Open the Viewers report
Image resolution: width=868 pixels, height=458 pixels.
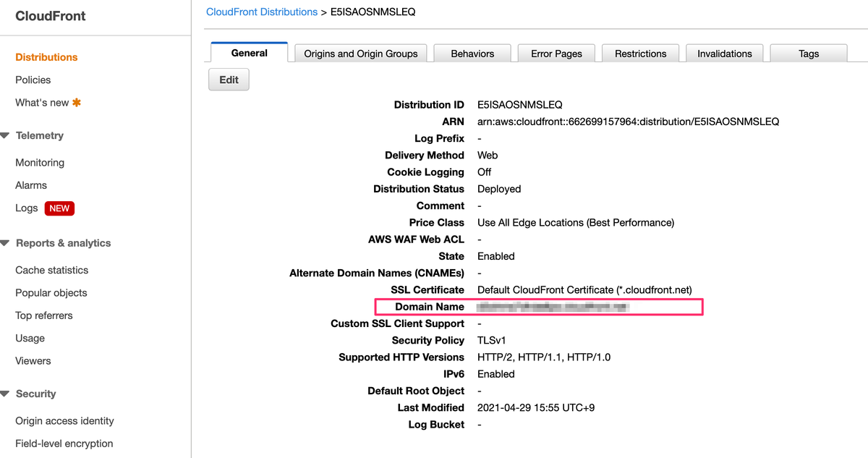tap(33, 361)
